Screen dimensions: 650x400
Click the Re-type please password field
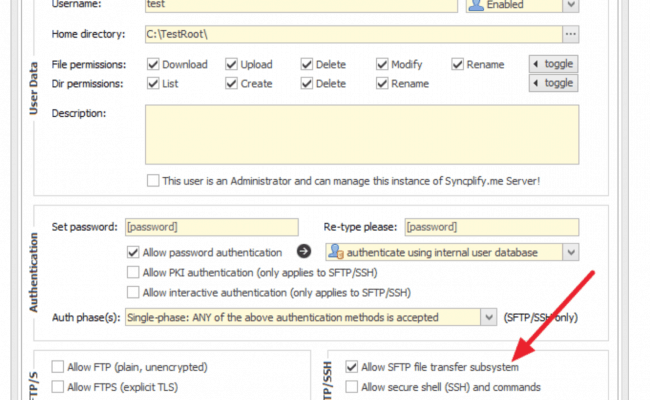tap(492, 227)
